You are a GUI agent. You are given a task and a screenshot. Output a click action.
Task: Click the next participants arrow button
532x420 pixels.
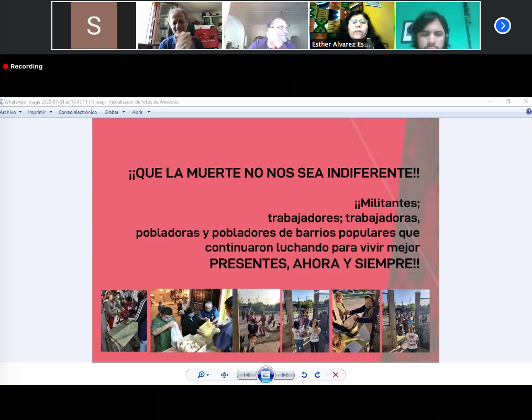point(503,26)
